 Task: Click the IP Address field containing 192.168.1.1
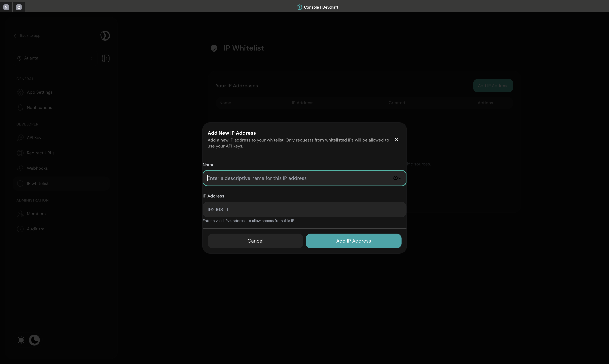pos(304,209)
